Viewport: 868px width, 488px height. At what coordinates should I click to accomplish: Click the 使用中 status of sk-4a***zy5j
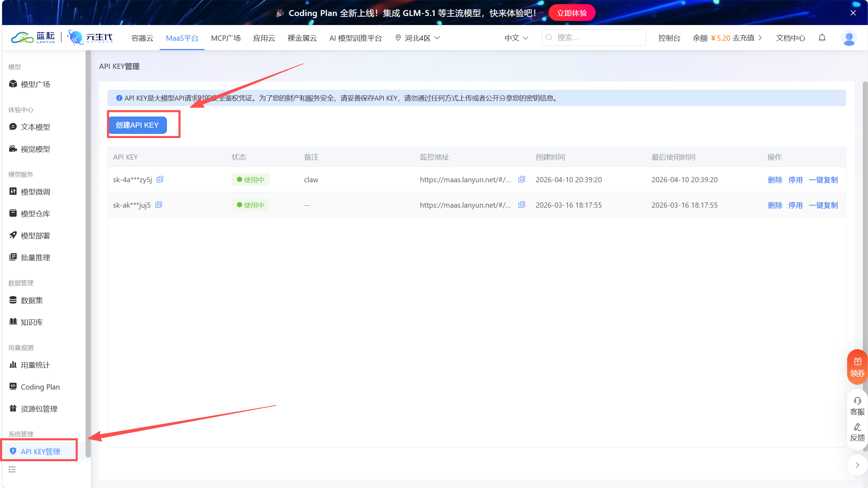click(x=250, y=179)
